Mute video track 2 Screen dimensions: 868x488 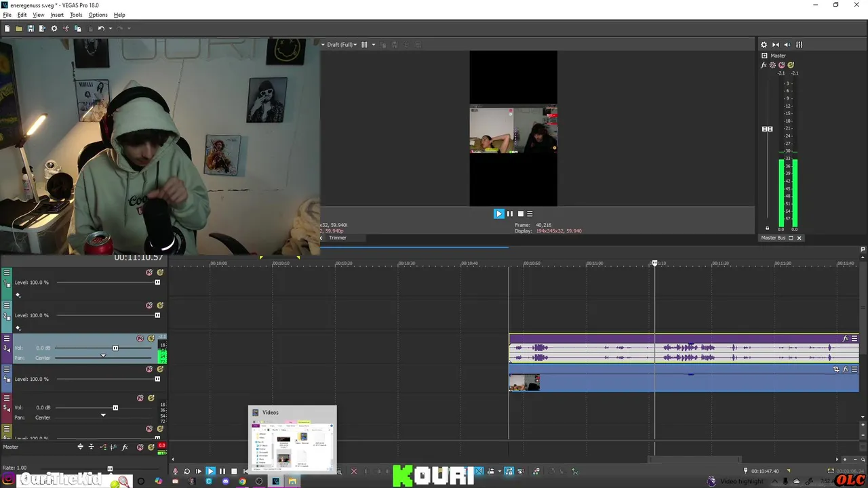click(149, 305)
